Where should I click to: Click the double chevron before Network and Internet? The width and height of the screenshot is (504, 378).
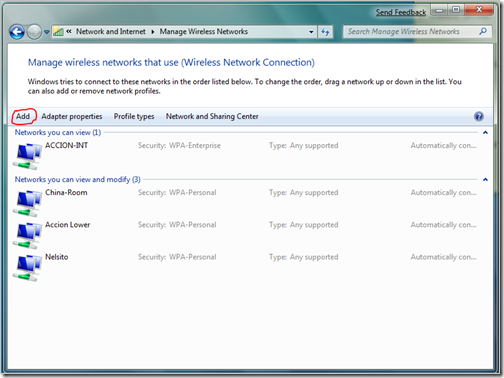point(69,31)
